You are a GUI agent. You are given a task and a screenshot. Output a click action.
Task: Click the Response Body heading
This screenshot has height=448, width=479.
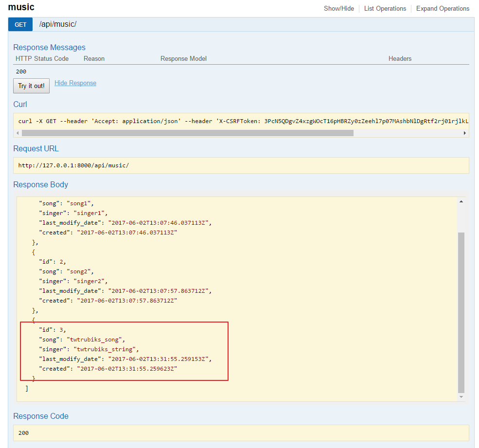[x=41, y=184]
